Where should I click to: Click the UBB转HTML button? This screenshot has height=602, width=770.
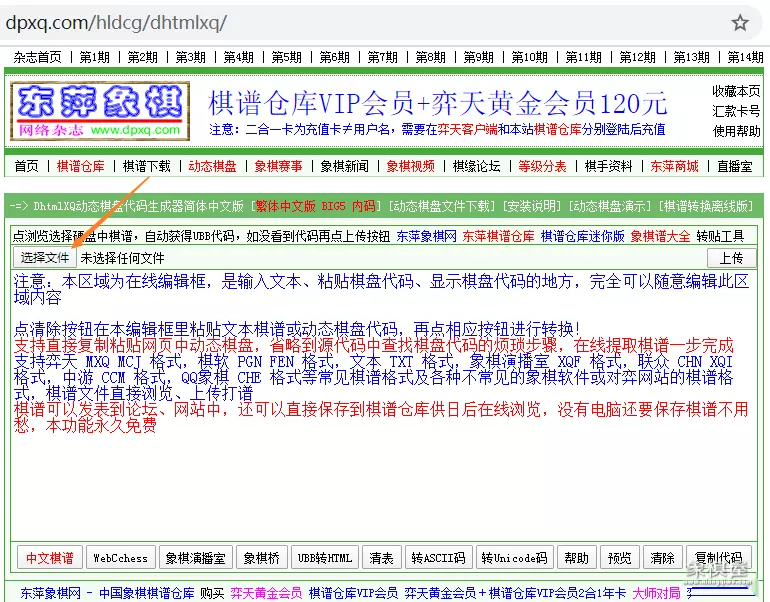[325, 558]
